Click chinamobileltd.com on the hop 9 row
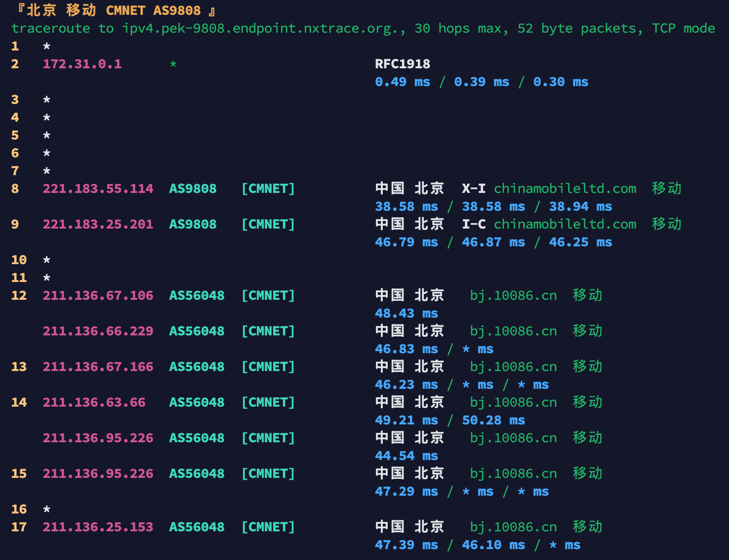Screen dimensions: 729x560 pos(565,225)
